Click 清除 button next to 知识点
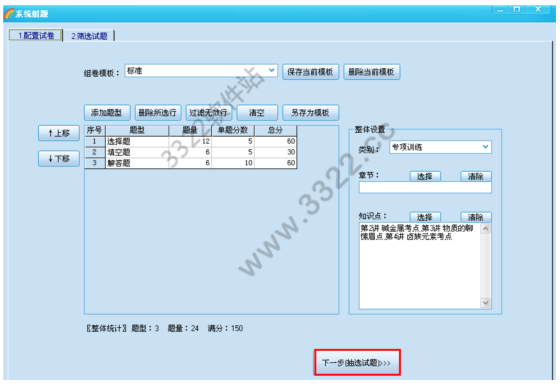This screenshot has width=560, height=386. pyautogui.click(x=476, y=217)
